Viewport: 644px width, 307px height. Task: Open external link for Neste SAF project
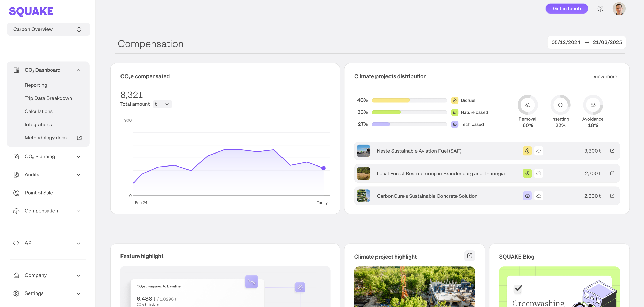tap(612, 151)
